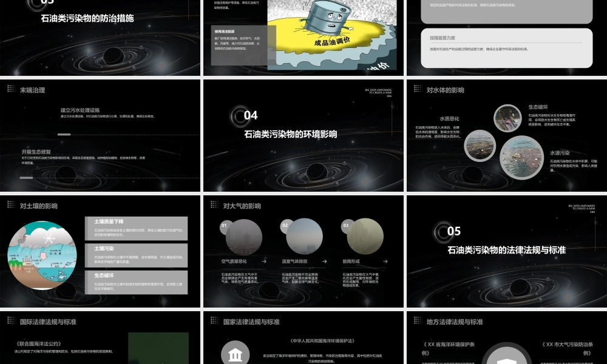Click the ring icon beside 05
The height and width of the screenshot is (364, 607).
pos(443,231)
